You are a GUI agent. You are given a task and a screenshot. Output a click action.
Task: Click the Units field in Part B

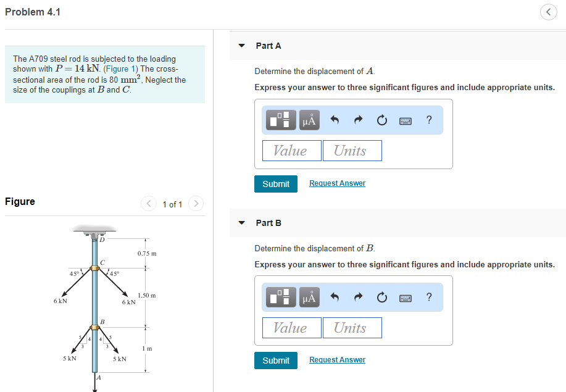(352, 328)
